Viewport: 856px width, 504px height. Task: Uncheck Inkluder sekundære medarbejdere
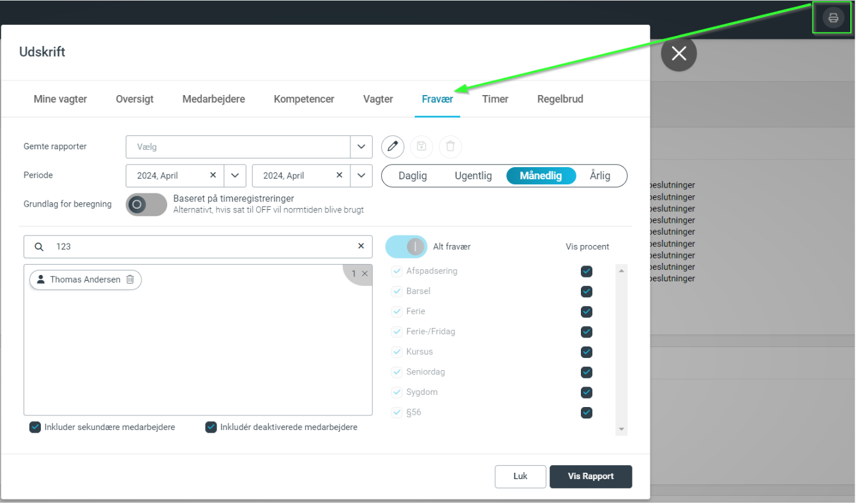pos(35,427)
